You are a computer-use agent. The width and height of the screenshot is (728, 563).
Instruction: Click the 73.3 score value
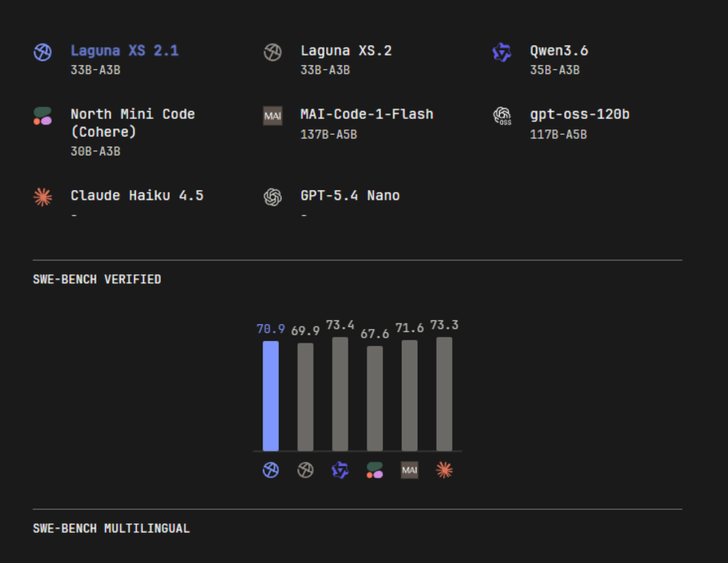[x=444, y=325]
